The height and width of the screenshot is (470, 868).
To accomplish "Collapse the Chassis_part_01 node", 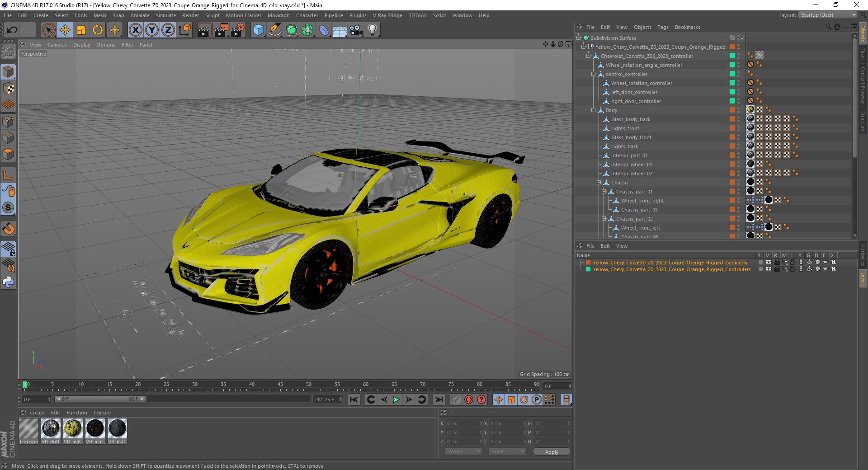I will point(604,192).
